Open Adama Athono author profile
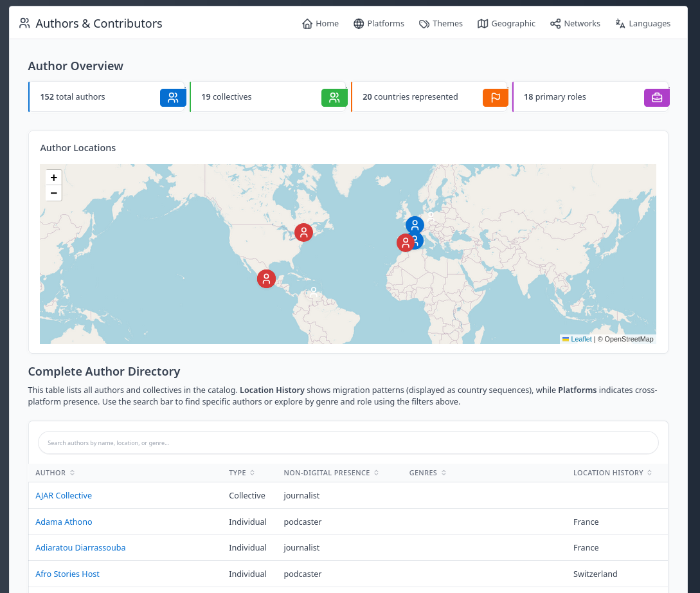Image resolution: width=700 pixels, height=593 pixels. click(x=64, y=522)
